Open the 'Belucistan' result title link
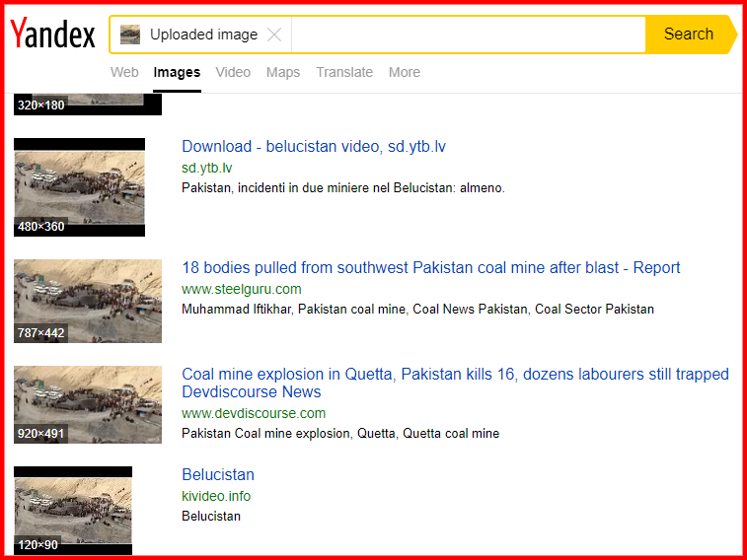Image resolution: width=747 pixels, height=560 pixels. pos(218,475)
